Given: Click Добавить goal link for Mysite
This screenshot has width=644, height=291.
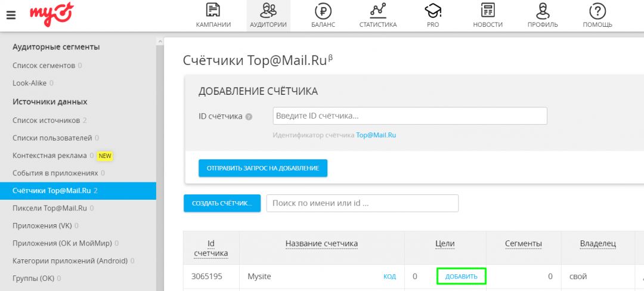Looking at the screenshot, I should tap(461, 276).
